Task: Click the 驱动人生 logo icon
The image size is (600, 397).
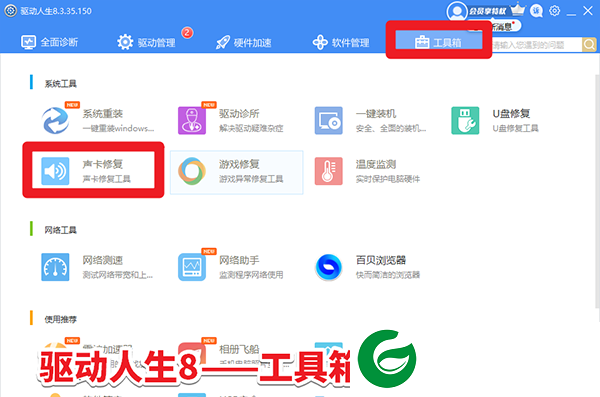Action: [10, 11]
